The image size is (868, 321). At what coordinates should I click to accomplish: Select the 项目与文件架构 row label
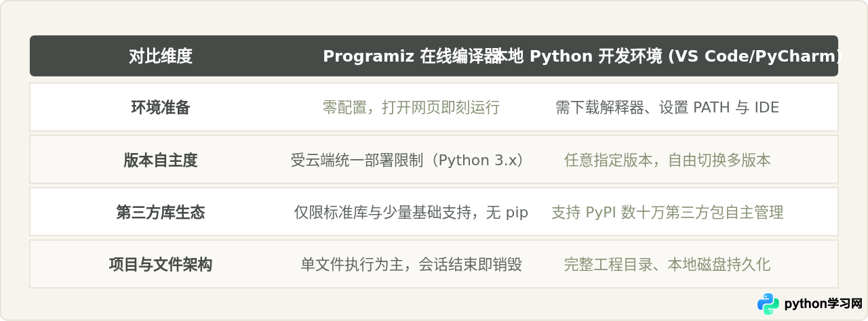(x=161, y=265)
